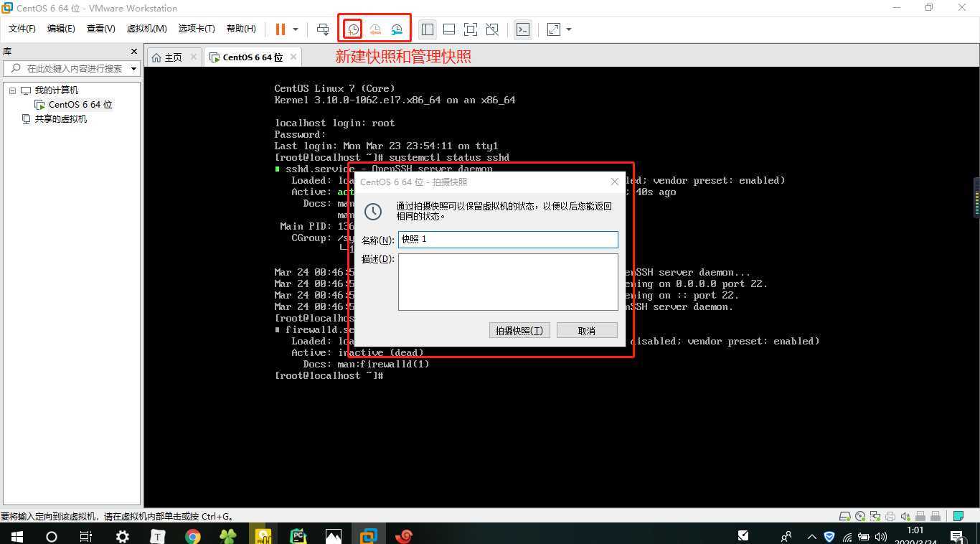Open Task View on the taskbar

pyautogui.click(x=86, y=535)
